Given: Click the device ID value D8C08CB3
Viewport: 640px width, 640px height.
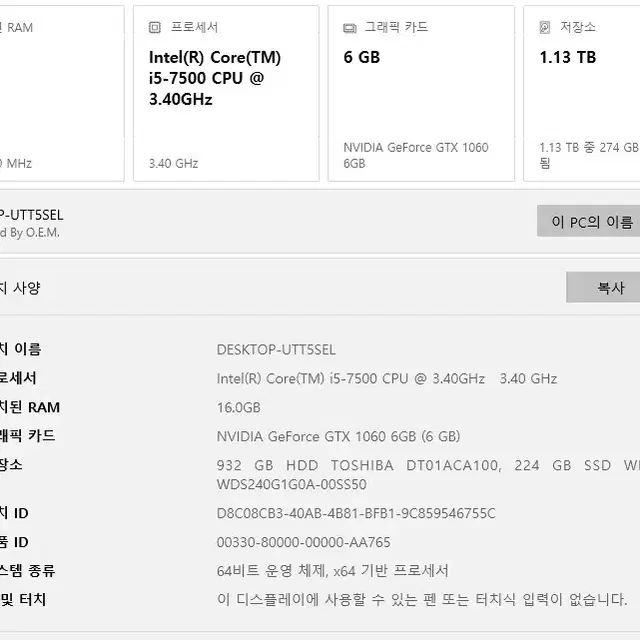Looking at the screenshot, I should click(356, 513).
